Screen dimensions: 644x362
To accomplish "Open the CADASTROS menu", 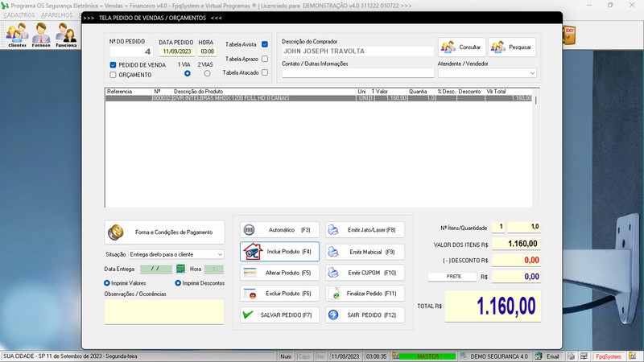I will pos(19,15).
